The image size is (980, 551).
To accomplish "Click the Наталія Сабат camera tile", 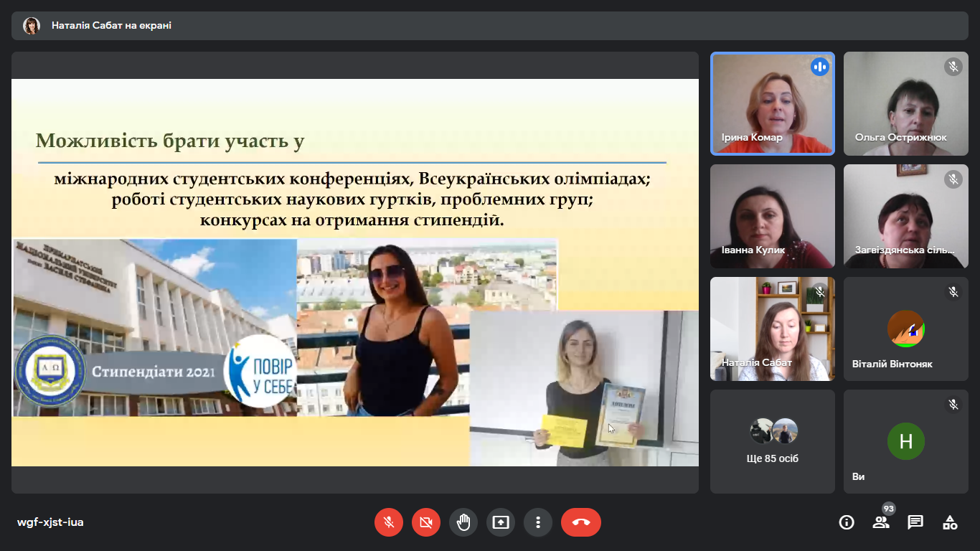I will pos(772,329).
